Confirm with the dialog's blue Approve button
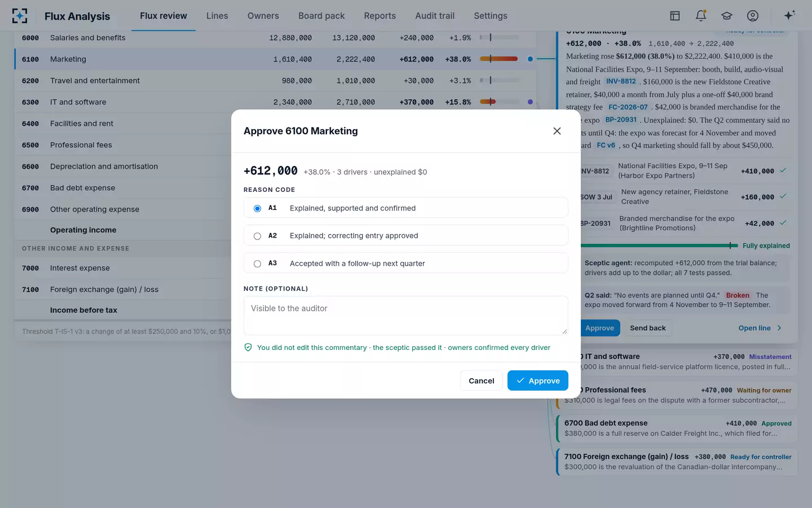812x508 pixels. (538, 380)
